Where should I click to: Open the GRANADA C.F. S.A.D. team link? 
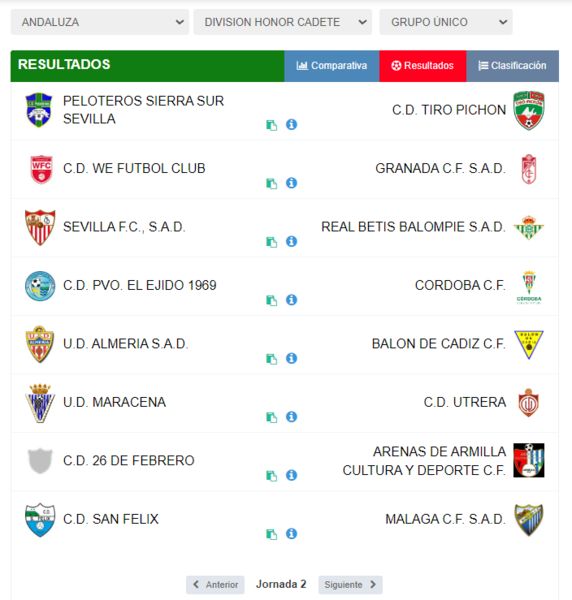pos(440,168)
